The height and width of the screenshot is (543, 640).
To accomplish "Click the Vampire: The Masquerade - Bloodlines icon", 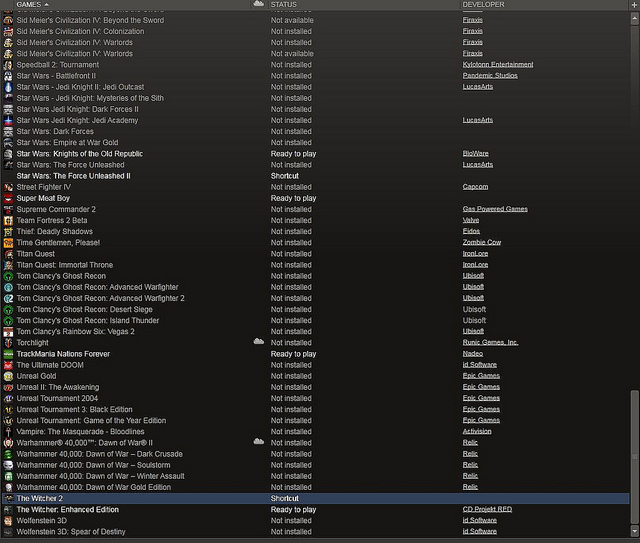I will [x=8, y=432].
